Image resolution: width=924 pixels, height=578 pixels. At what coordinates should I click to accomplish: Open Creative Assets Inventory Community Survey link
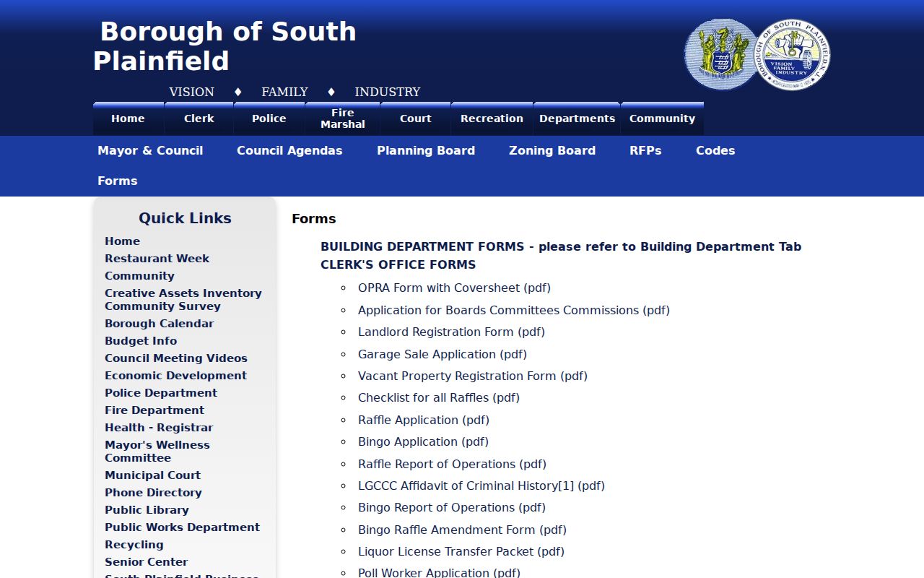[x=183, y=300]
